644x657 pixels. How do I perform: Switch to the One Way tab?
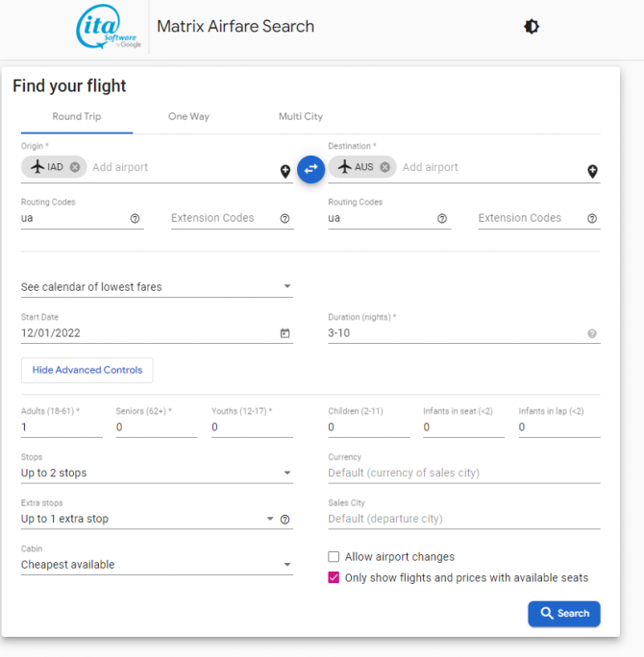point(188,116)
